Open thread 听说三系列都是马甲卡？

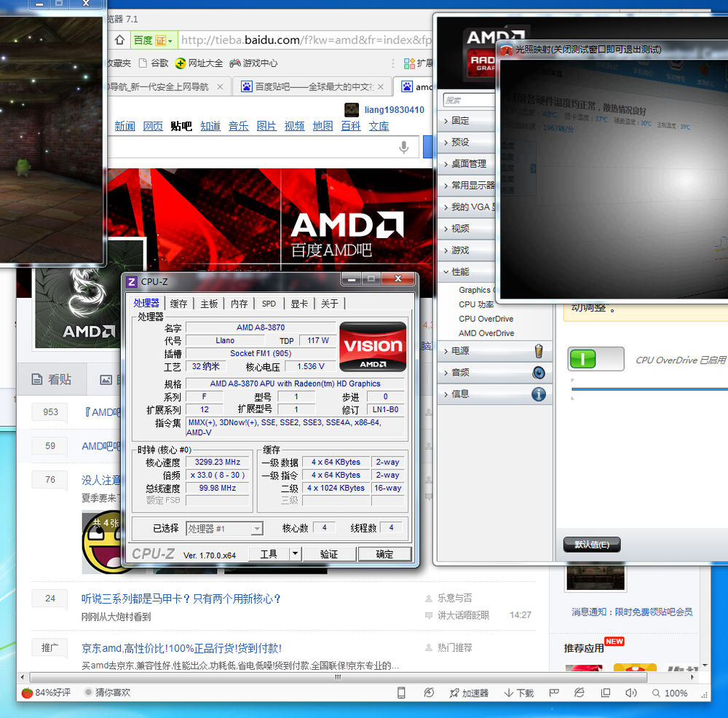tap(181, 599)
